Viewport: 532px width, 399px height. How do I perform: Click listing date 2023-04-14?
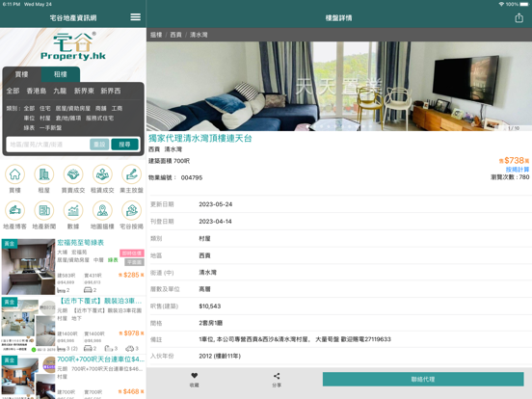click(x=215, y=222)
